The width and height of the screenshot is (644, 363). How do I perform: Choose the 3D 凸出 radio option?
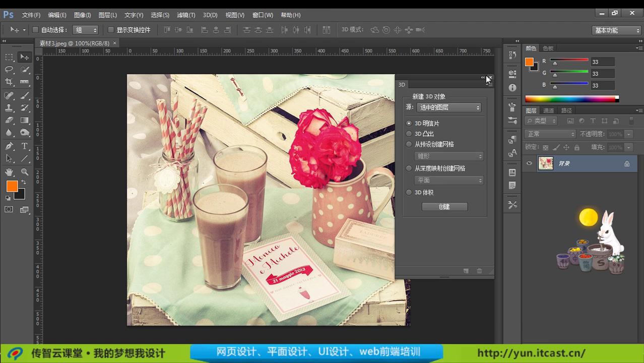(409, 134)
